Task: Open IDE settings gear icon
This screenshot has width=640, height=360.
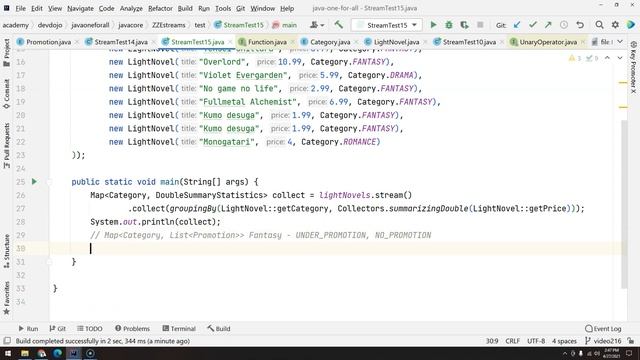Action: coord(615,25)
